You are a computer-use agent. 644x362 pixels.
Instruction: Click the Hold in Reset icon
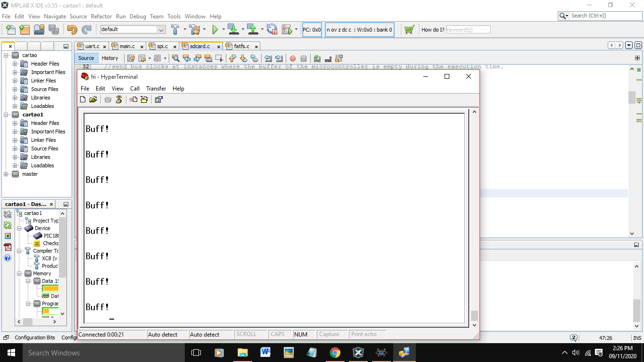272,29
